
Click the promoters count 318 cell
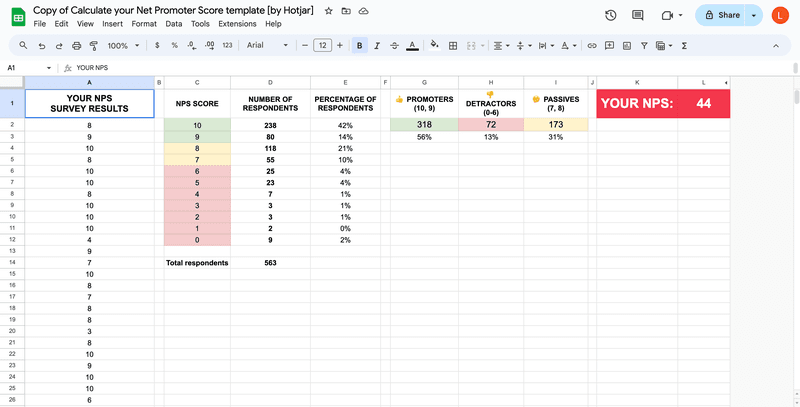pyautogui.click(x=424, y=124)
